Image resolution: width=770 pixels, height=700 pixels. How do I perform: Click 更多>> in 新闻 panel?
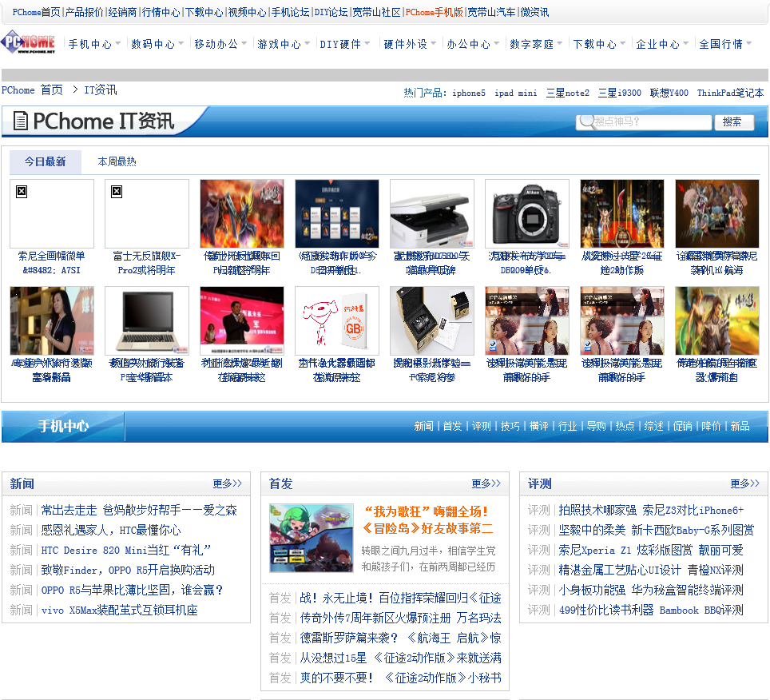228,483
